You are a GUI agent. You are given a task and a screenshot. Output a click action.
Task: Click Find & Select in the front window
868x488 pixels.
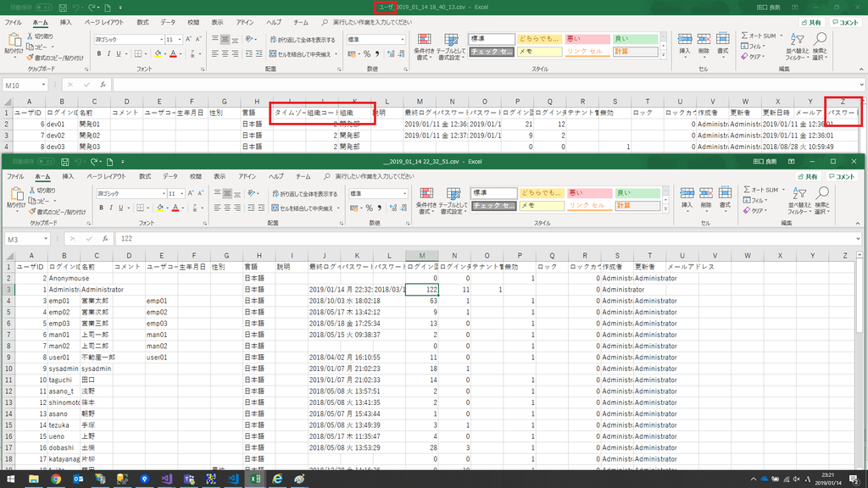(x=822, y=200)
